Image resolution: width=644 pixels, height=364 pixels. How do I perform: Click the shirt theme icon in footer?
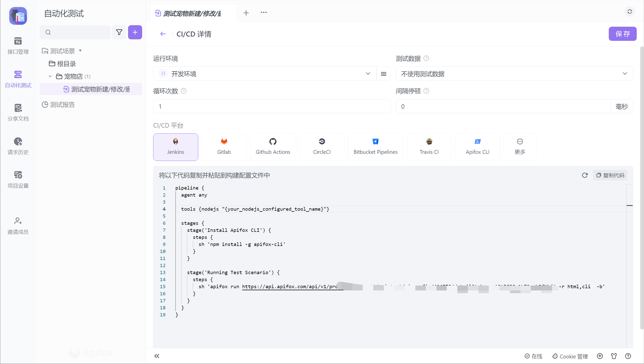tap(614, 356)
